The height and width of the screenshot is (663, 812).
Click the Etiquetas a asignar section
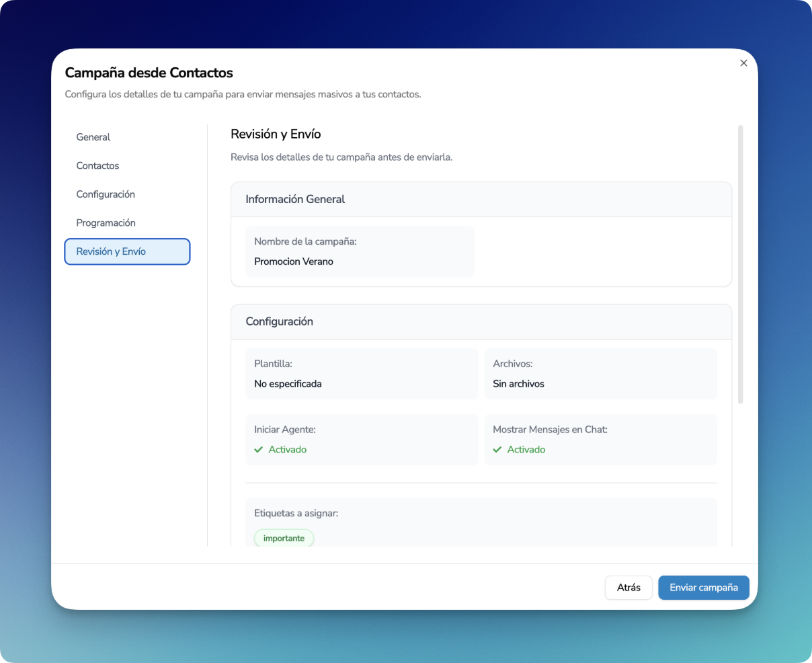[x=481, y=522]
